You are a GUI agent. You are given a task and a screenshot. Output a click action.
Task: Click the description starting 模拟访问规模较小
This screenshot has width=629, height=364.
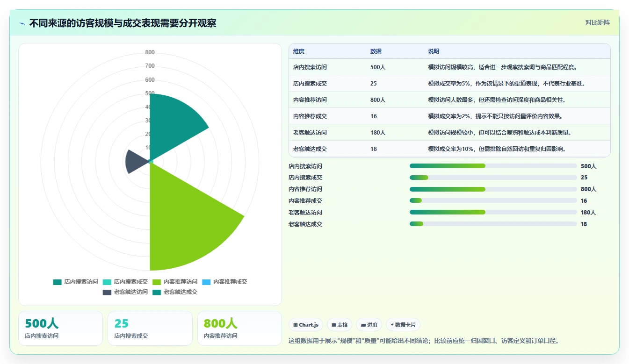point(500,132)
